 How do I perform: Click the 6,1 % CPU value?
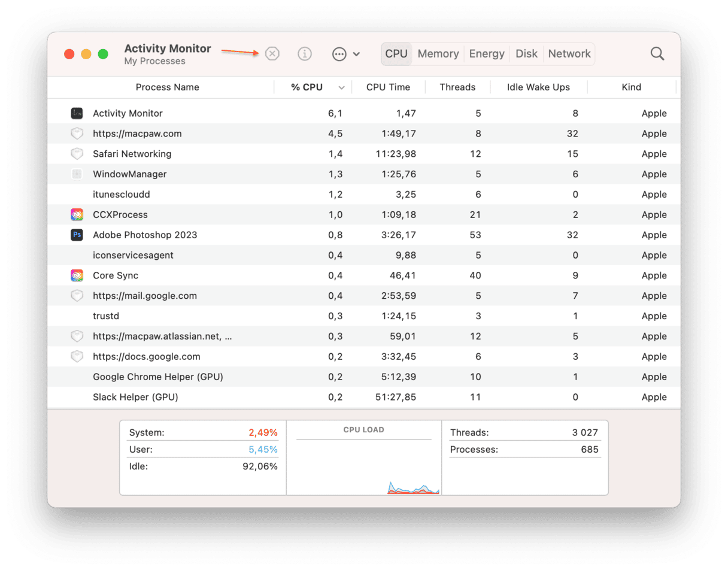tap(336, 113)
